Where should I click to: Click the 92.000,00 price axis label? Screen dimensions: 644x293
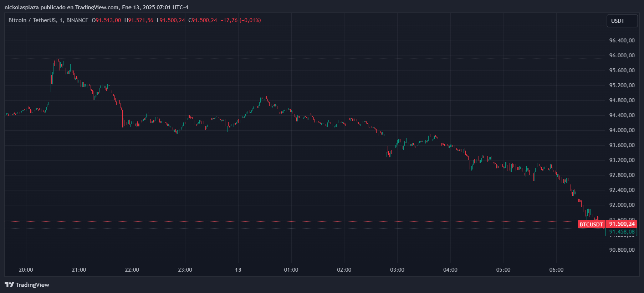(622, 205)
